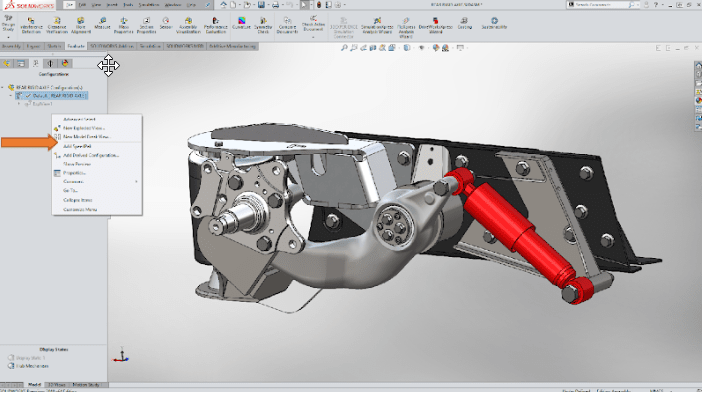Image resolution: width=702 pixels, height=393 pixels.
Task: Open Mass Properties
Action: click(x=123, y=25)
